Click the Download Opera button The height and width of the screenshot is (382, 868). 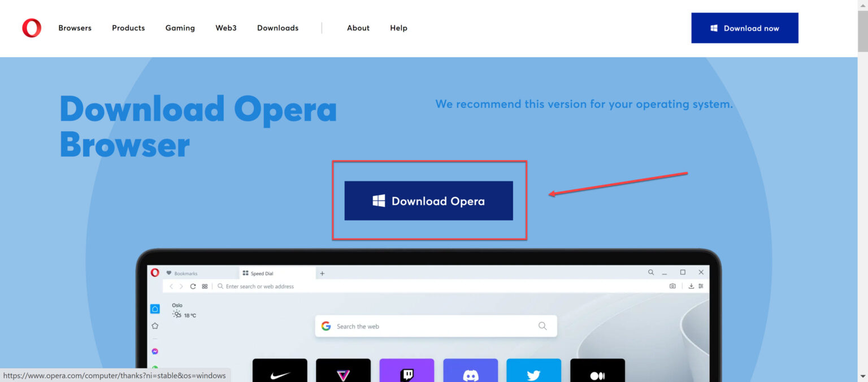tap(428, 201)
